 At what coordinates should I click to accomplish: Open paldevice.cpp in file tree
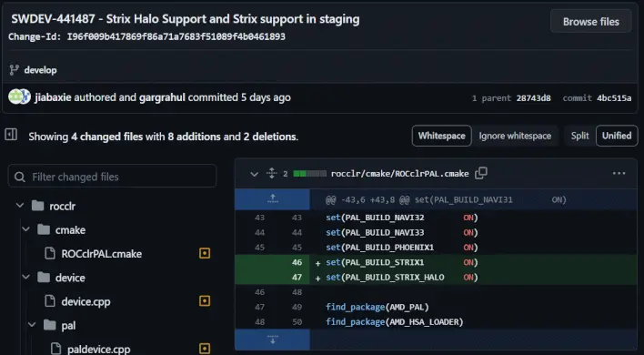[98, 350]
